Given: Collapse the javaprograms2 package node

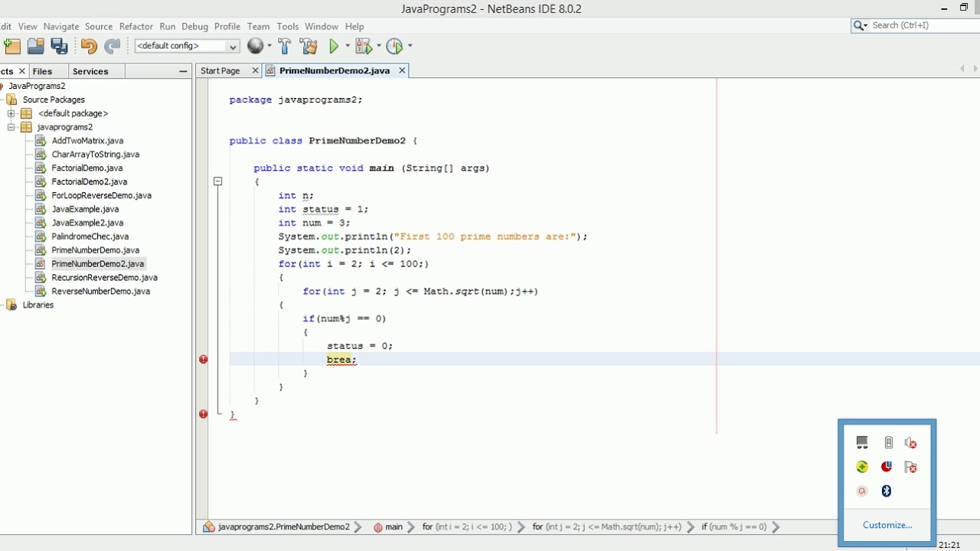Looking at the screenshot, I should [11, 127].
